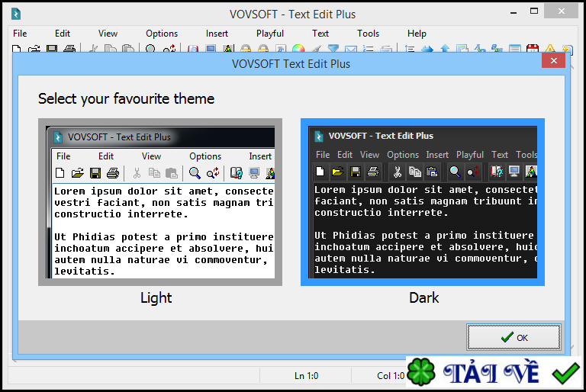Click the VOVSOFT app icon in title bar
Screen dimensions: 586x392
pyautogui.click(x=16, y=14)
